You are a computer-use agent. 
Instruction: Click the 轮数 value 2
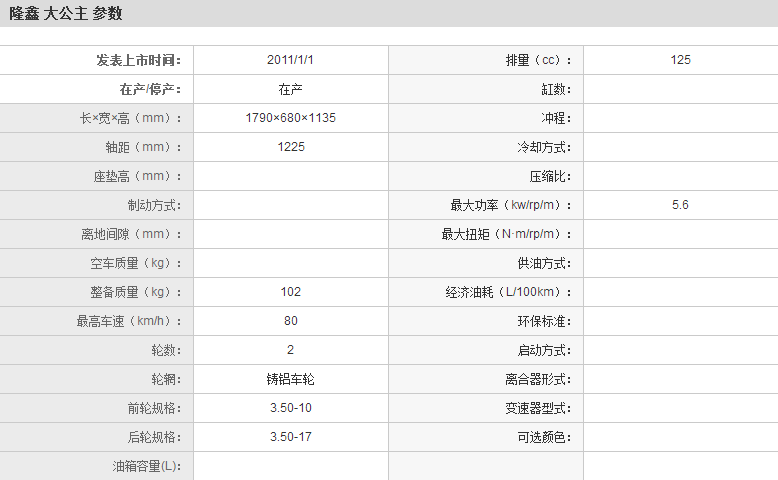tap(290, 350)
